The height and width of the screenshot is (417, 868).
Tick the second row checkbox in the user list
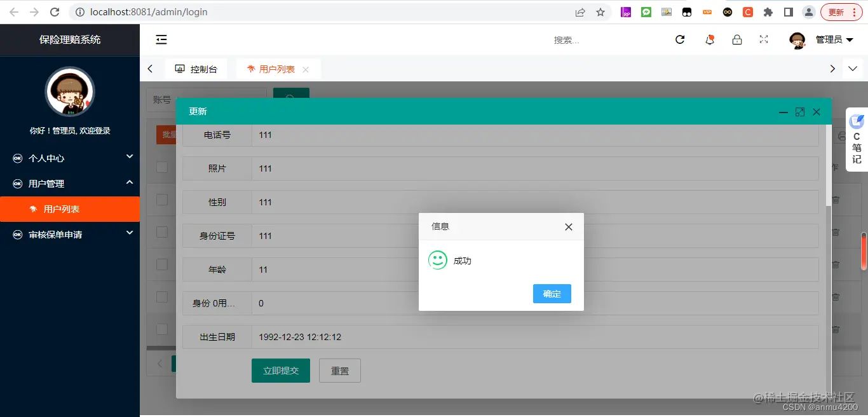click(x=162, y=200)
